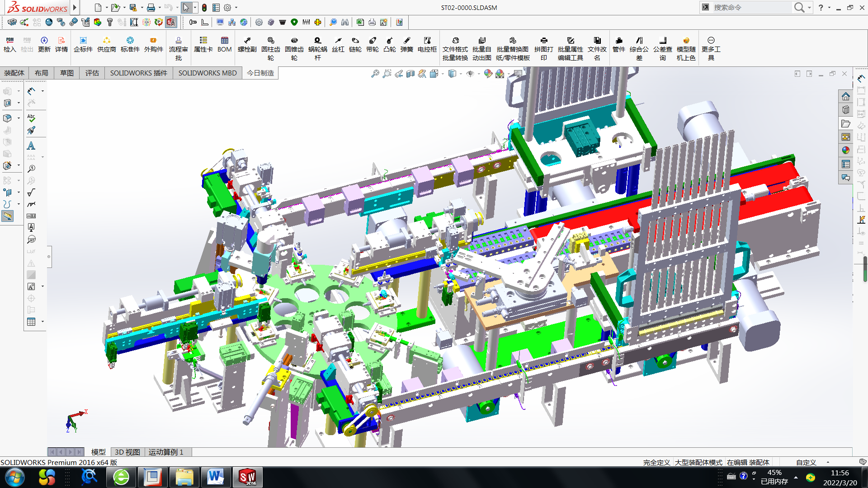Click the traffic light rebuild icon
The width and height of the screenshot is (868, 488).
pyautogui.click(x=204, y=8)
